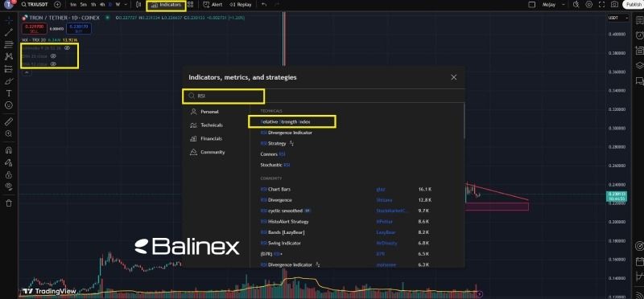Take a snapshot with camera icon
Viewport: 644px width, 299px height.
point(614,5)
